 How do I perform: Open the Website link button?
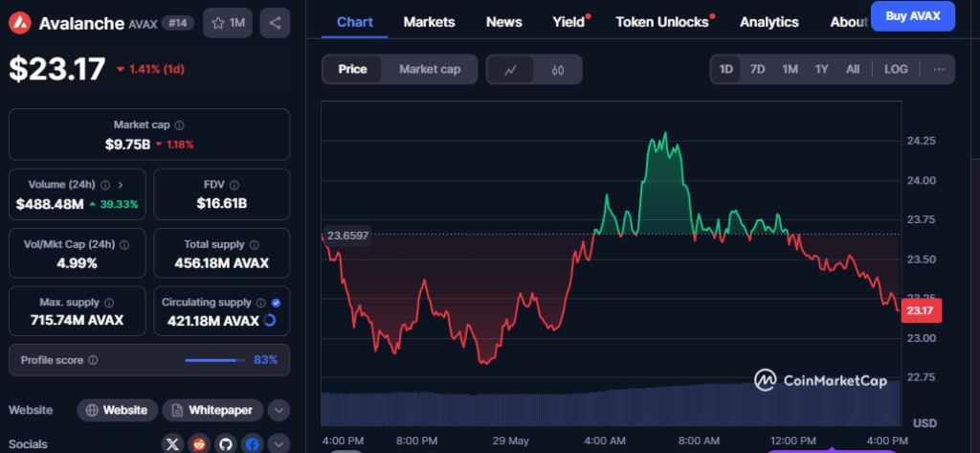pos(117,411)
